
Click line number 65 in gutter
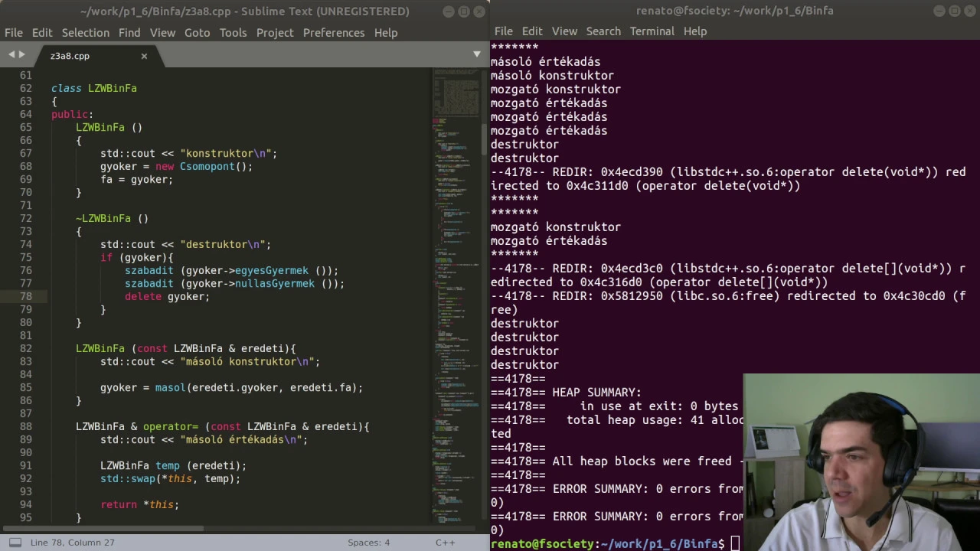[26, 127]
